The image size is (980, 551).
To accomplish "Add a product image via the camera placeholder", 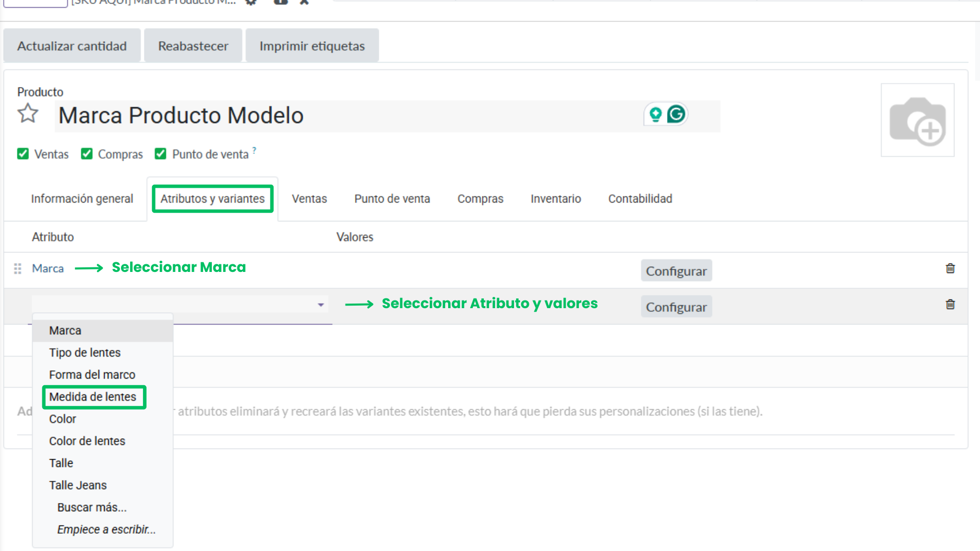I will [917, 120].
